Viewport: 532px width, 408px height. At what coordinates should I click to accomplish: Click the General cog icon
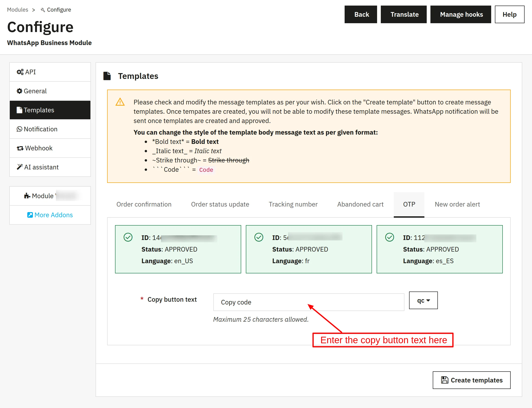click(x=19, y=91)
